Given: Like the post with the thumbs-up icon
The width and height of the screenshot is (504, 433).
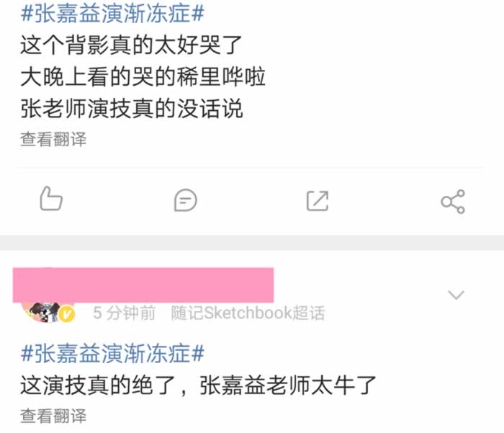Looking at the screenshot, I should click(x=51, y=199).
